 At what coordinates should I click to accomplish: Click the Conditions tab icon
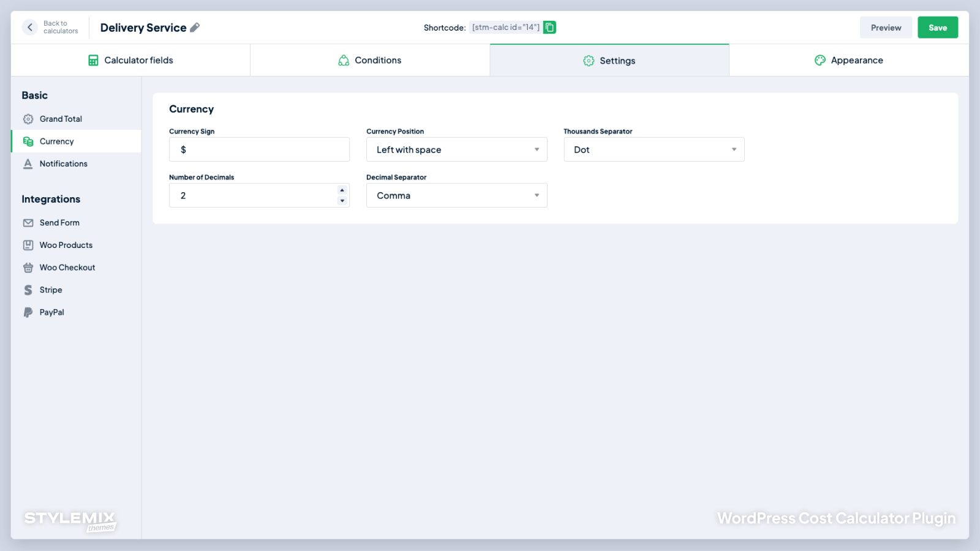tap(344, 60)
